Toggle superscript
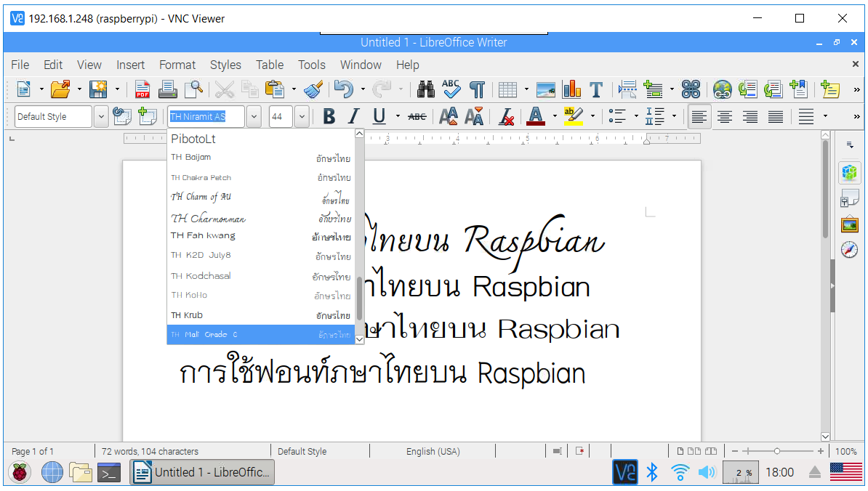868x491 pixels. [x=449, y=116]
